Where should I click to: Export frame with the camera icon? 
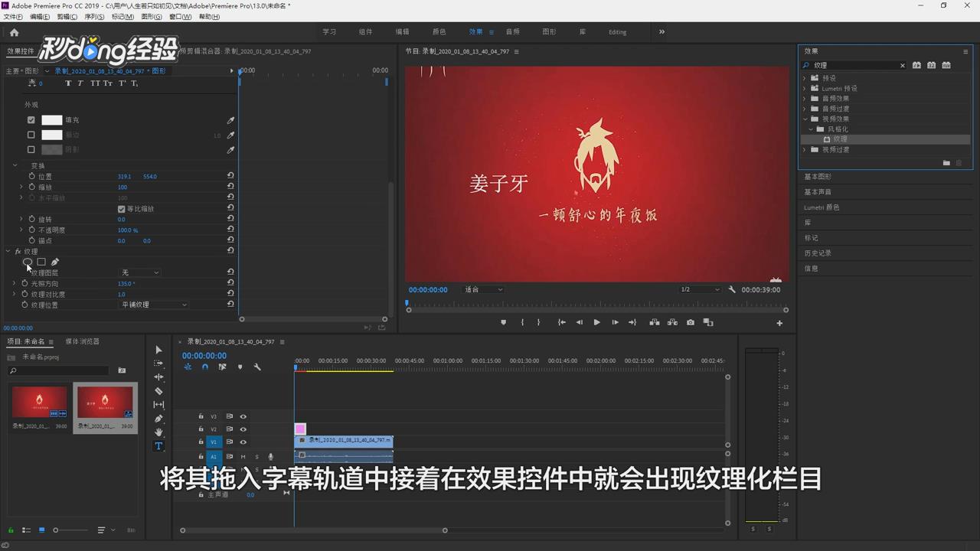(691, 322)
